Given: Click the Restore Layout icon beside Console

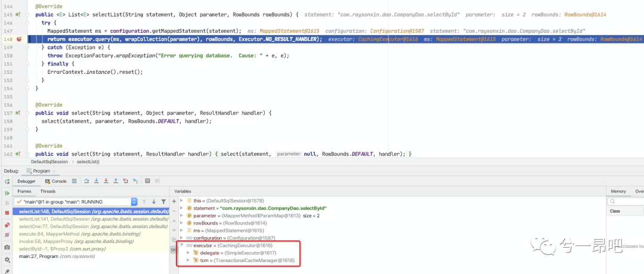Looking at the screenshot, I should click(75, 181).
